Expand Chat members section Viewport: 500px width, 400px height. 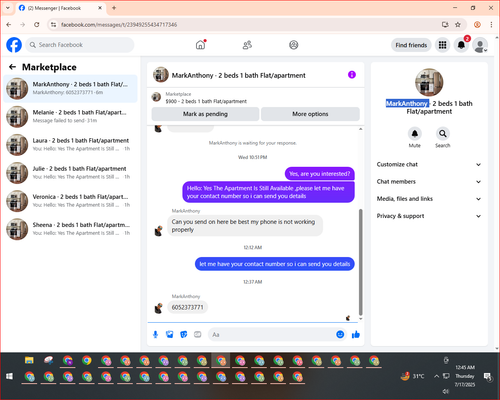(429, 182)
